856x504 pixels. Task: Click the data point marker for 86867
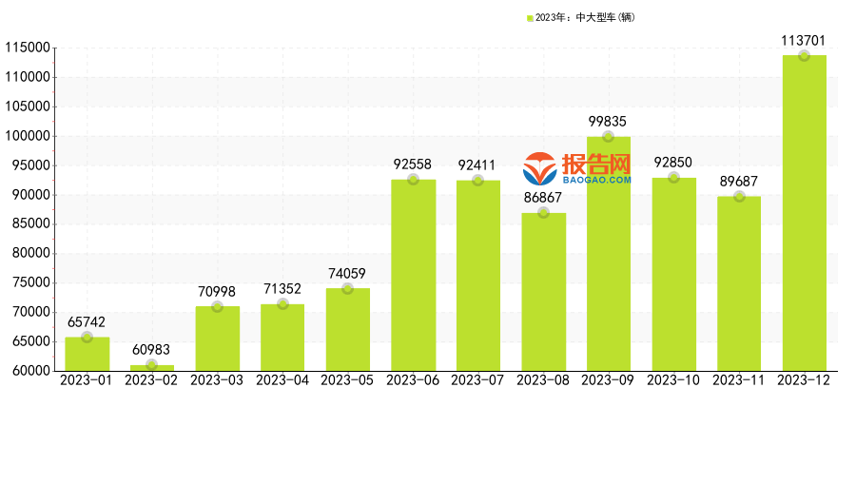point(543,213)
